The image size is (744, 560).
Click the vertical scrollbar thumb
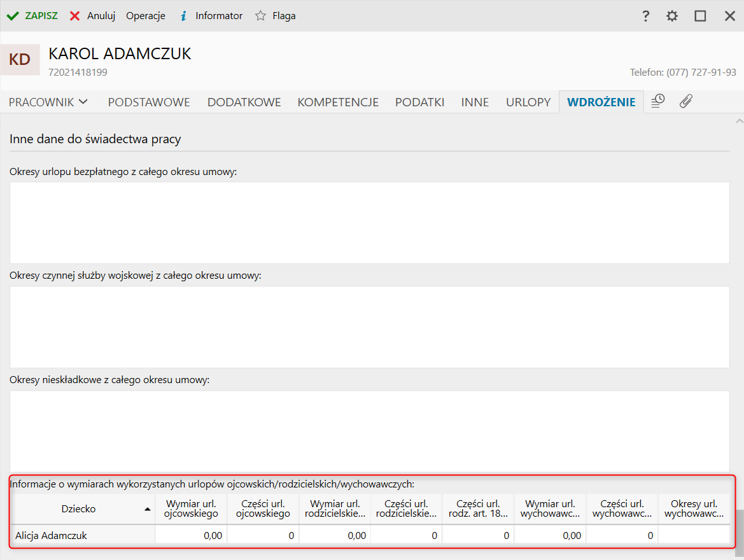click(x=740, y=533)
